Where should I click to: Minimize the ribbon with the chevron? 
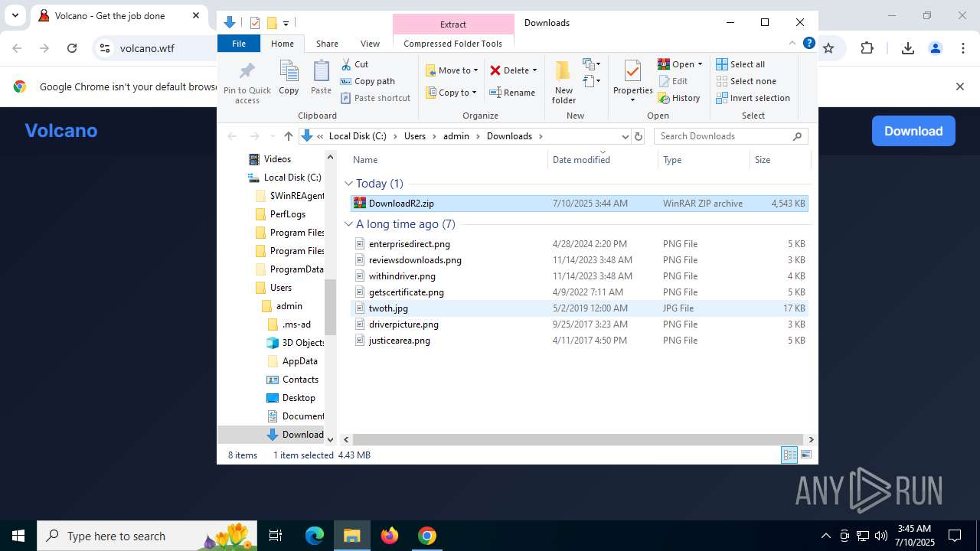tap(792, 44)
